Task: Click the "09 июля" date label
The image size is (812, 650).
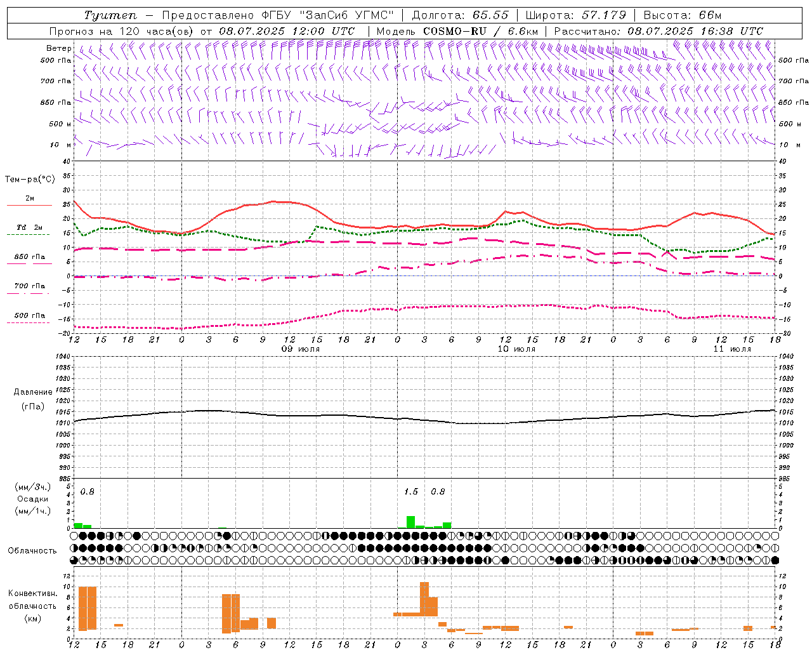Action: 301,349
